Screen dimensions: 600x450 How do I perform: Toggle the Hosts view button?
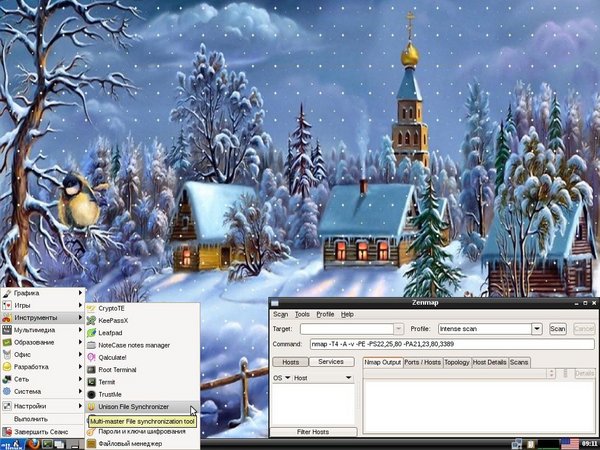pos(290,362)
